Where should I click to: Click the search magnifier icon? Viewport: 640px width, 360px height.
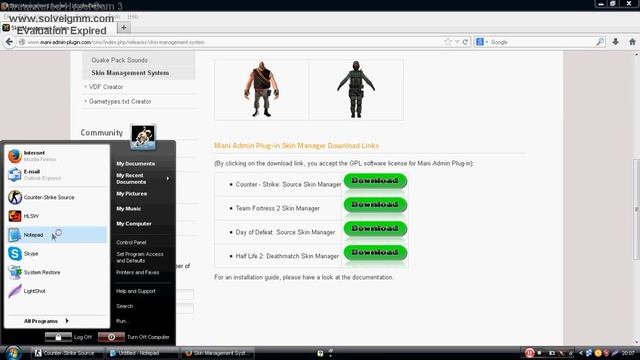pyautogui.click(x=600, y=42)
